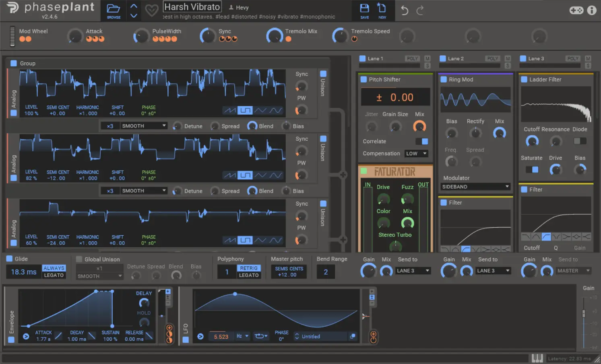Screen dimensions: 601x364
Task: Go to the previous preset with up chevron
Action: tap(134, 6)
